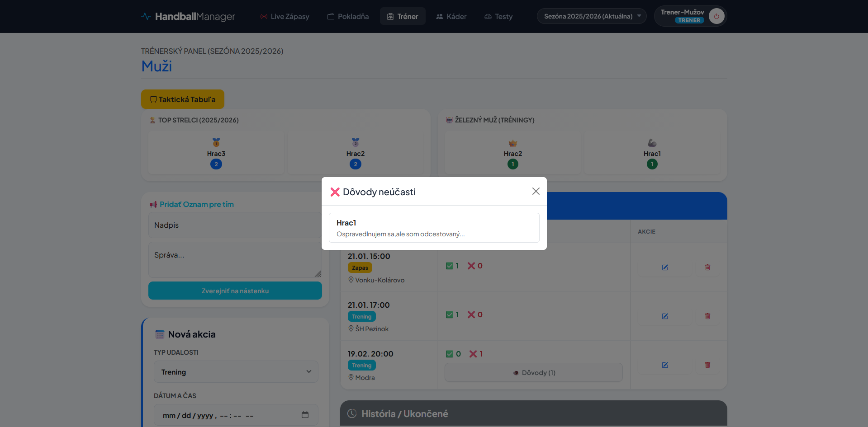Edit the 21.01. 15:00 Zapas event
Screen dimensions: 868x427
tap(664, 267)
